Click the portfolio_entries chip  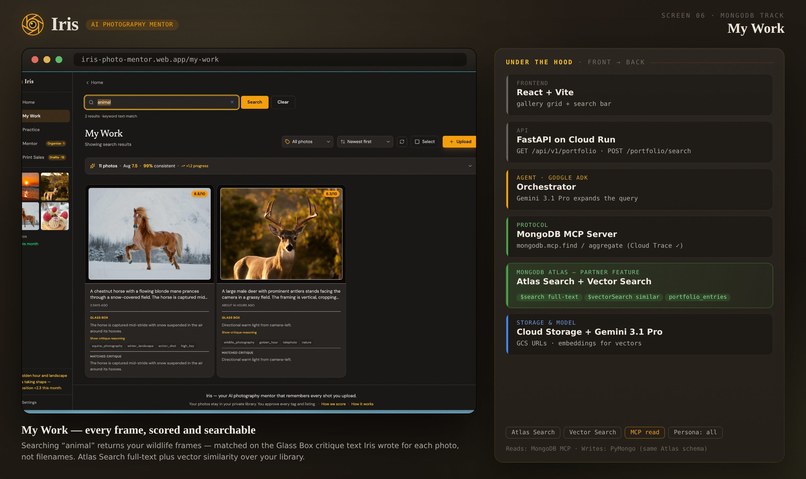[698, 297]
